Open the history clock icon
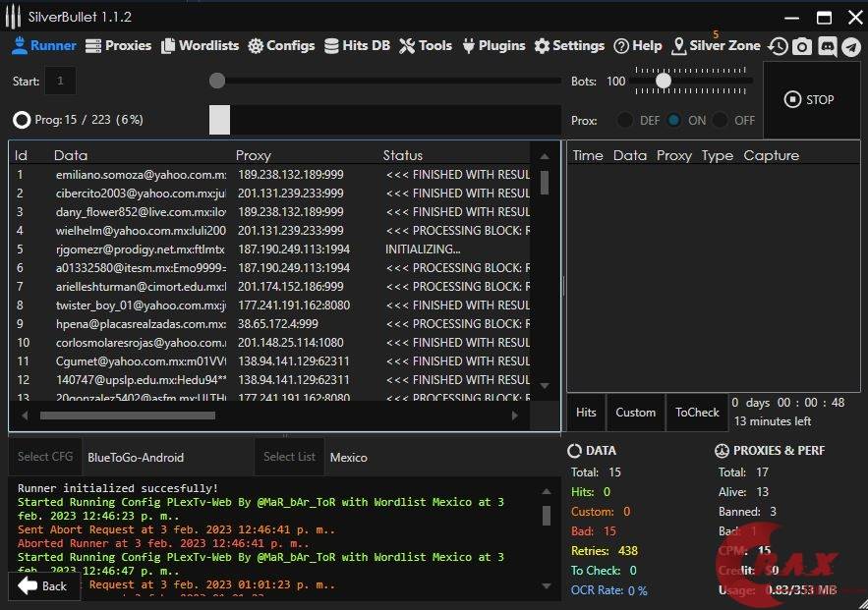 [778, 46]
